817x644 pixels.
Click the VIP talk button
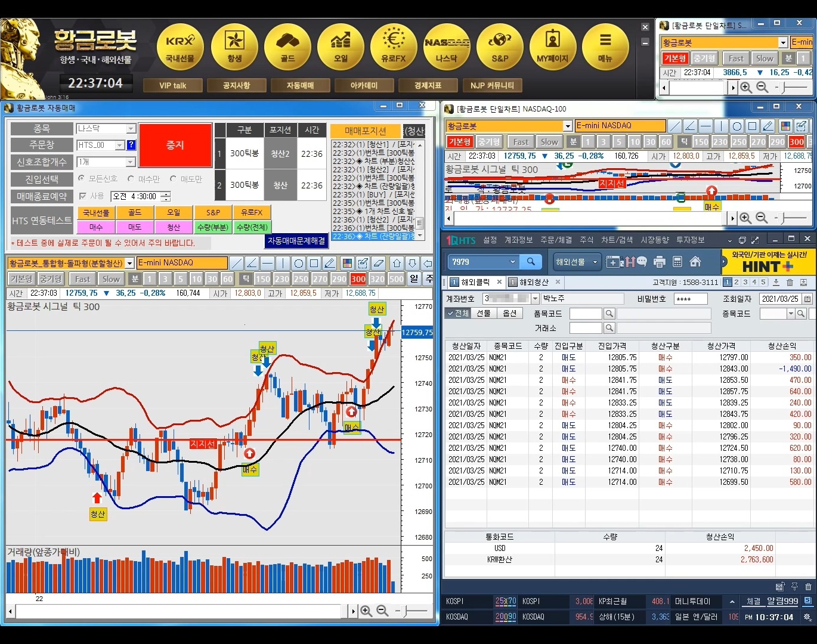tap(173, 85)
